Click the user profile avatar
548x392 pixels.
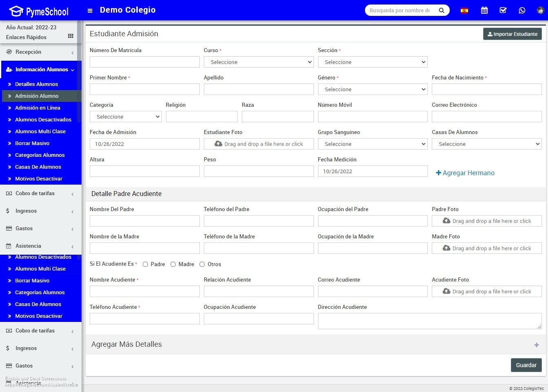(540, 11)
